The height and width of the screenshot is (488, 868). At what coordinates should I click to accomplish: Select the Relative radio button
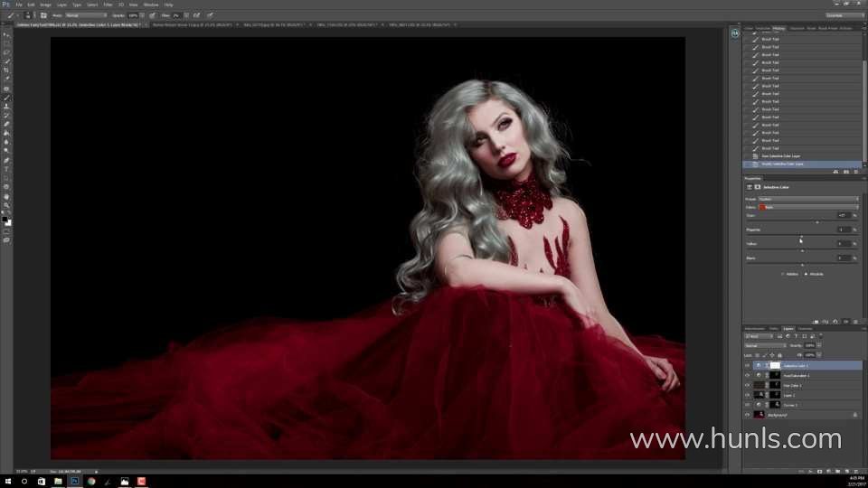(x=782, y=274)
